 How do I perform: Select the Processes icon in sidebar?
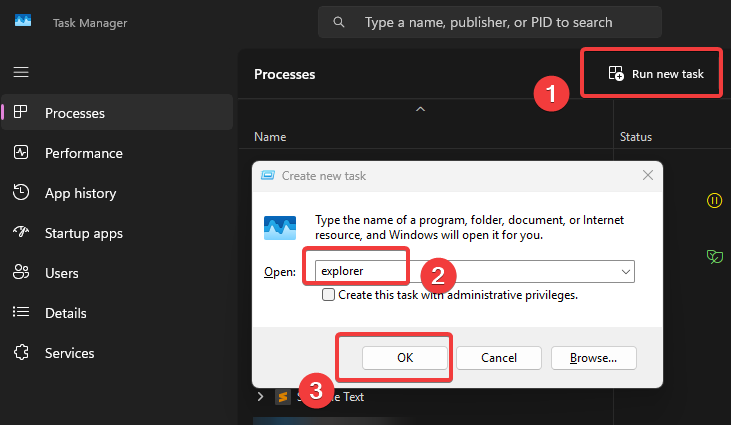tap(20, 113)
